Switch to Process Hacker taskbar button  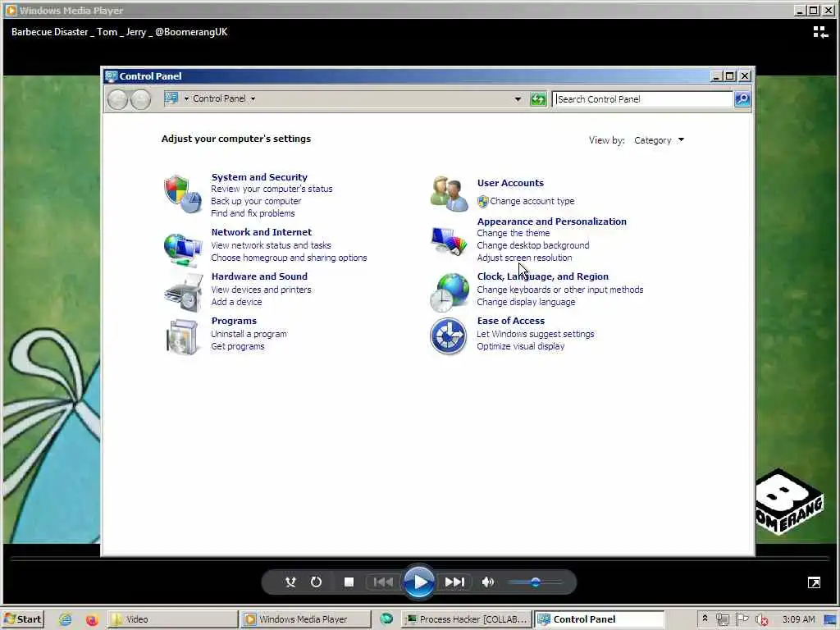(x=466, y=619)
